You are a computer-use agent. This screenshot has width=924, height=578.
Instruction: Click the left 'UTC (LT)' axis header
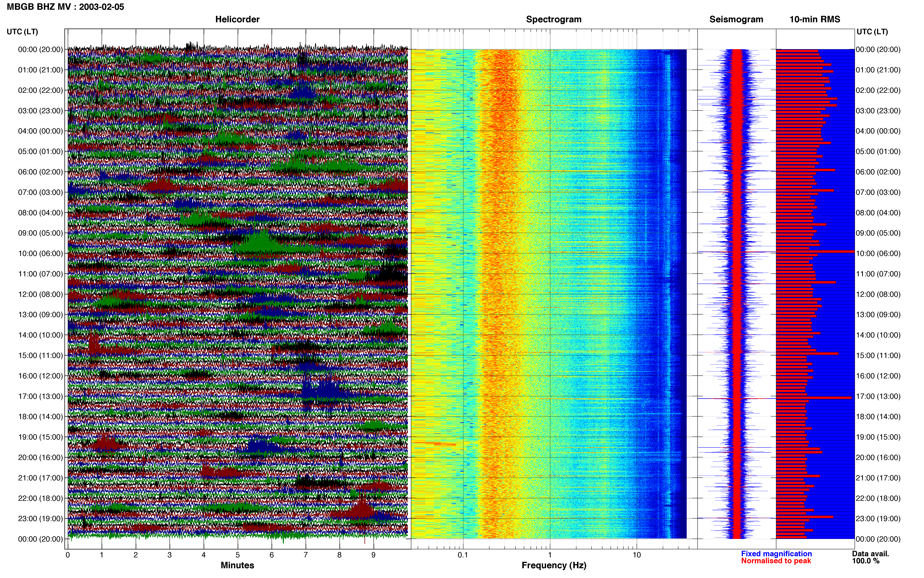[x=22, y=32]
